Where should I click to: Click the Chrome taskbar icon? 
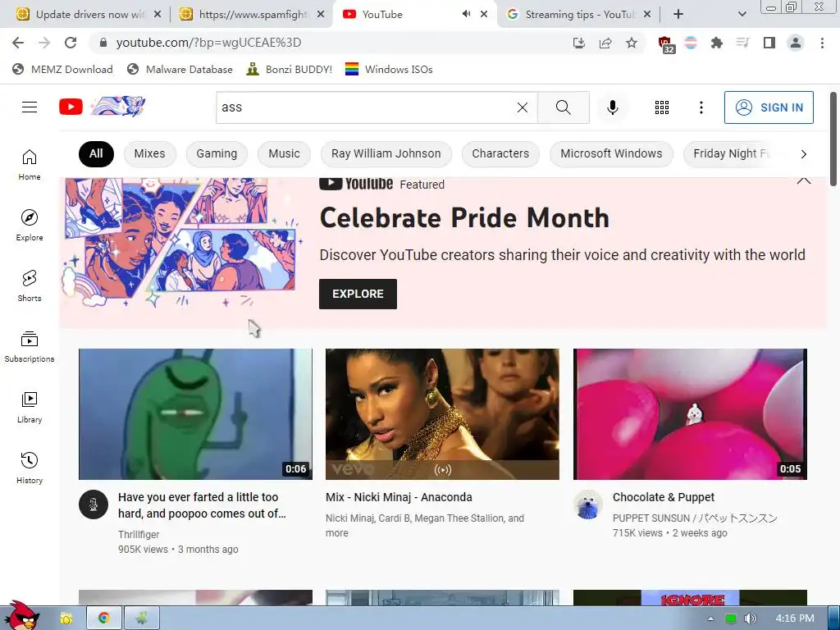tap(103, 619)
